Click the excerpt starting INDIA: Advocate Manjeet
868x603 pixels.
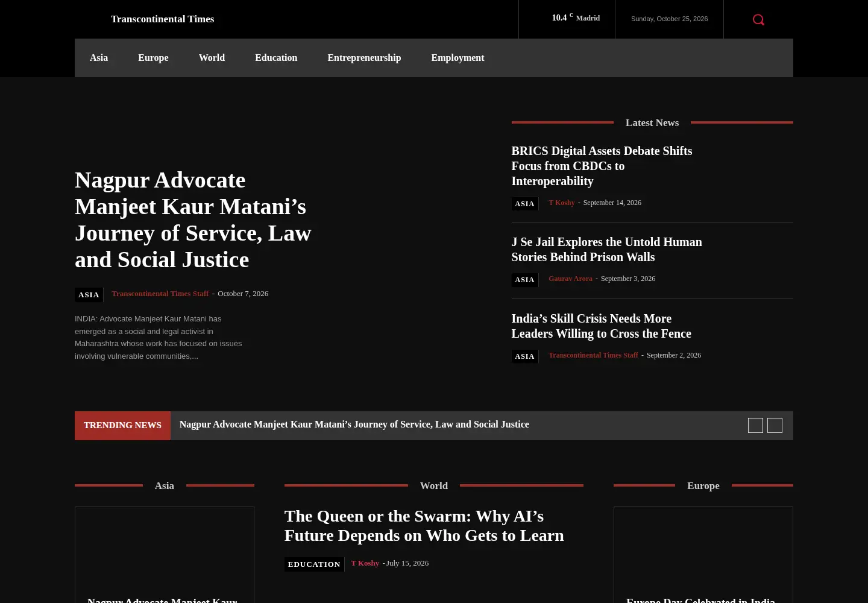[159, 337]
